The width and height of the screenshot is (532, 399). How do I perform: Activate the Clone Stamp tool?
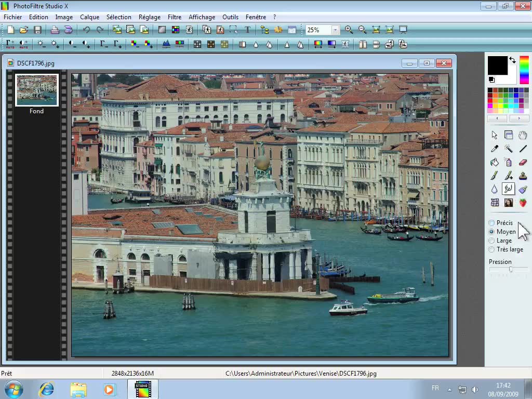pyautogui.click(x=523, y=176)
